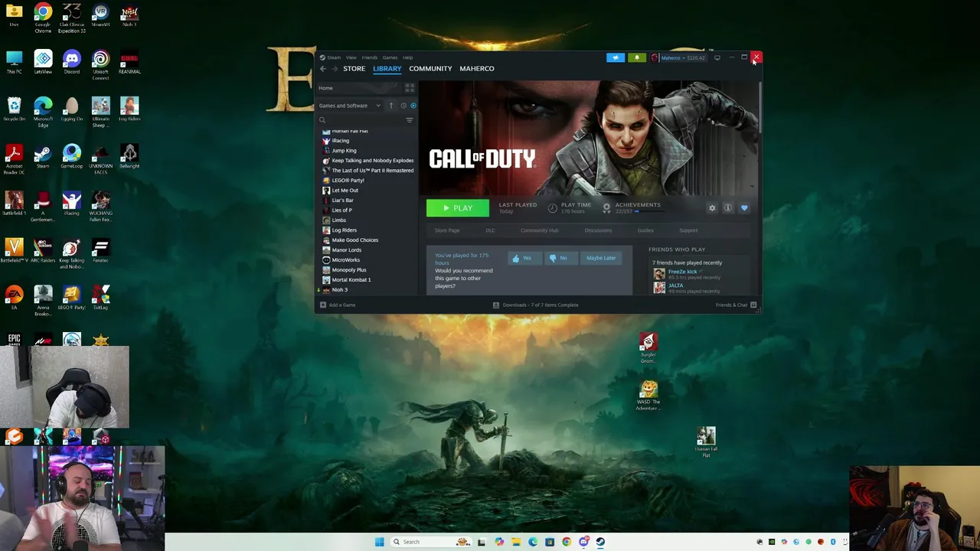Toggle ready-to-play filter icon
Screen dimensions: 980x551
(413, 106)
